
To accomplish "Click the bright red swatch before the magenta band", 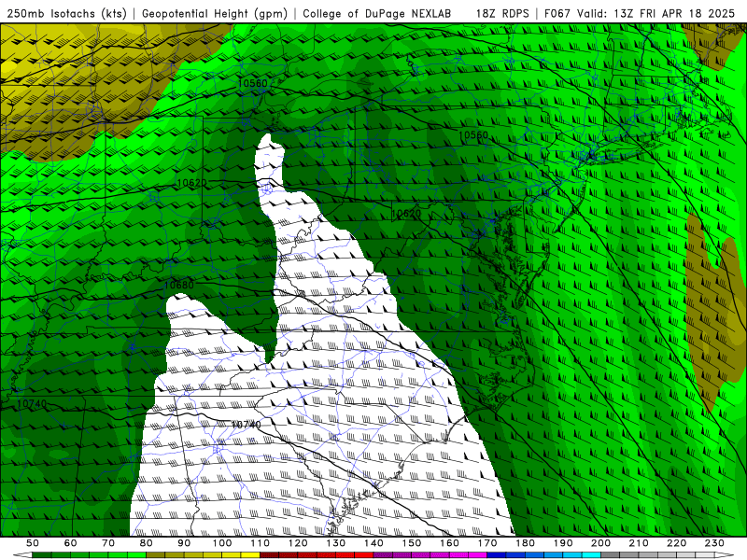I will point(364,555).
